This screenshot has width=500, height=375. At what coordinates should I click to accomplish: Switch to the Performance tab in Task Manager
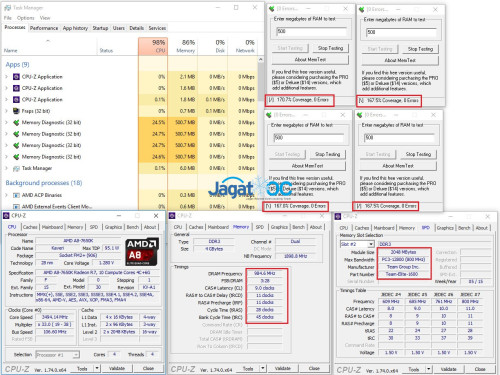(44, 28)
